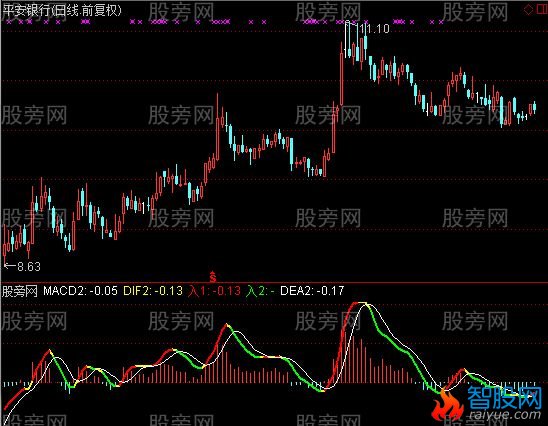Click the red S marker below chart
The width and height of the screenshot is (548, 426).
click(213, 276)
